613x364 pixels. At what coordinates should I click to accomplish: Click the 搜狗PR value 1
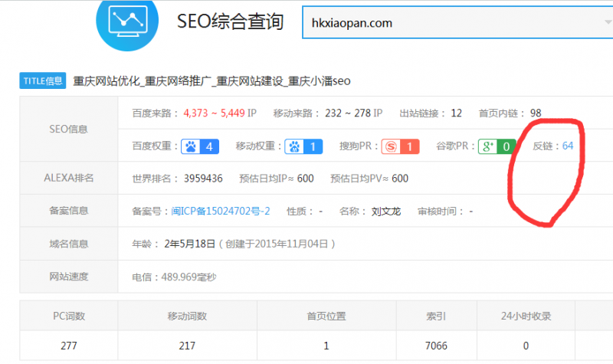tap(410, 146)
